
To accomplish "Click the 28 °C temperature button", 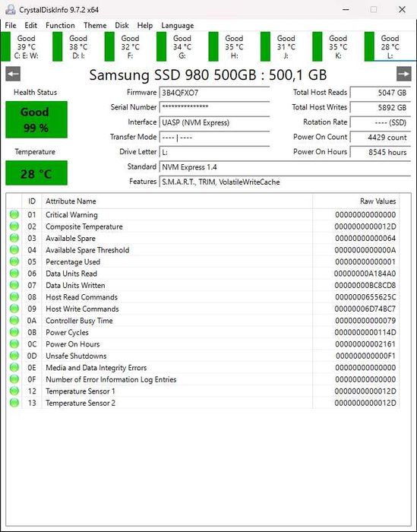I will [x=36, y=173].
